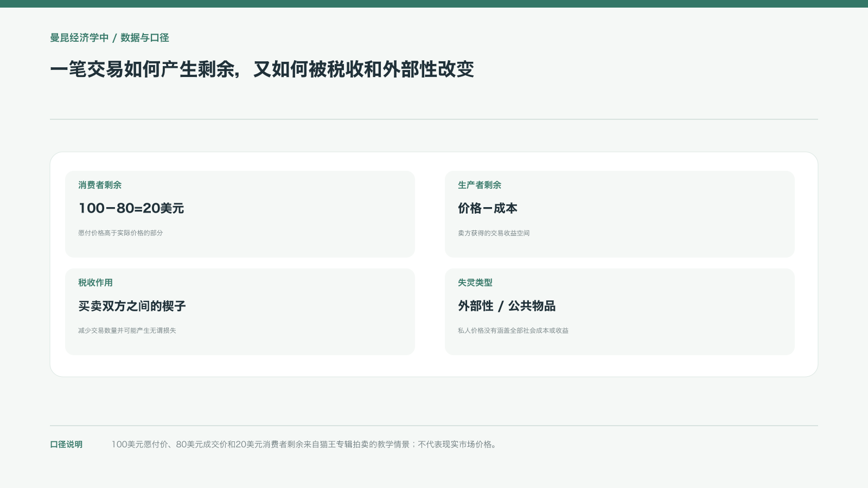Click the caption 卖方获得的交易收益空间
This screenshot has height=488, width=868.
[x=494, y=233]
